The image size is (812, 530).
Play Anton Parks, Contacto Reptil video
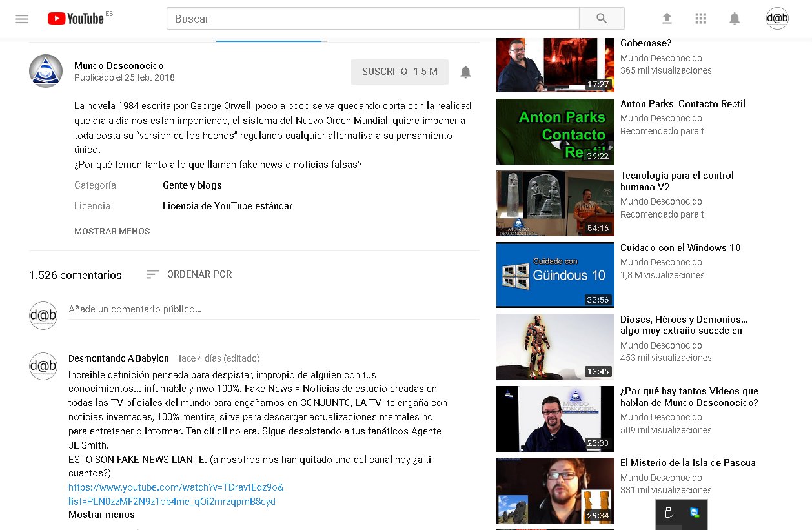pos(555,132)
